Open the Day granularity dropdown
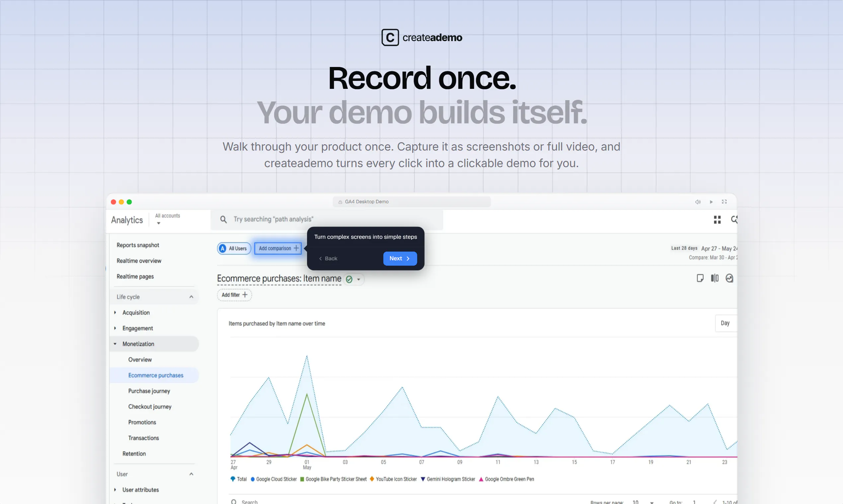The height and width of the screenshot is (504, 843). pyautogui.click(x=726, y=323)
